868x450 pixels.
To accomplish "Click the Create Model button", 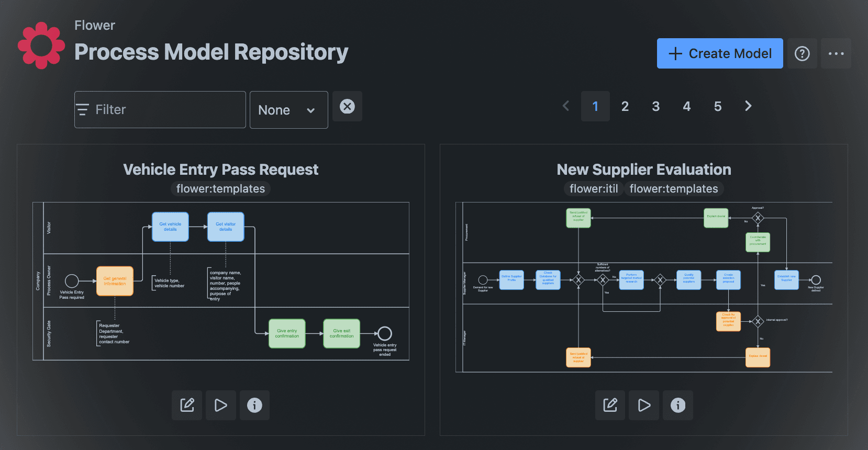I will [720, 53].
